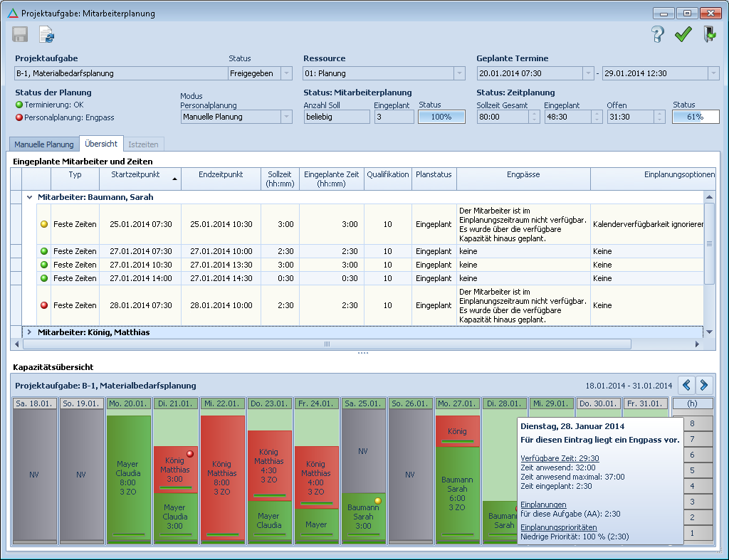Select the Übersicht tab

(101, 144)
